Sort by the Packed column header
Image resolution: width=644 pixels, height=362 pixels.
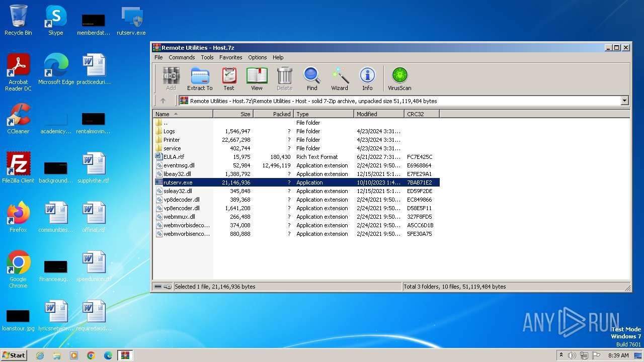tap(273, 114)
